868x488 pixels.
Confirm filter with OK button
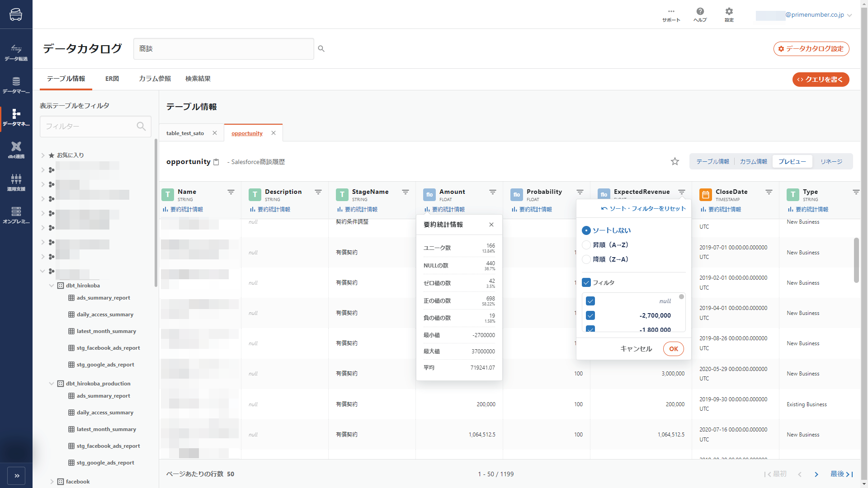tap(674, 349)
